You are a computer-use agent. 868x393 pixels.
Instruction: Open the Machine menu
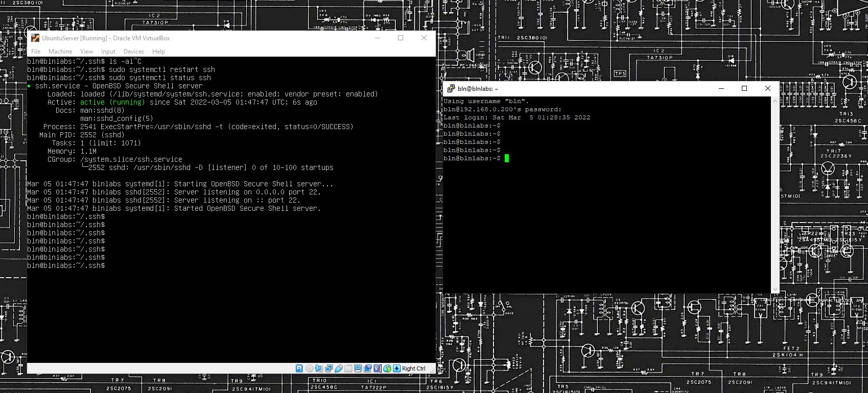60,52
